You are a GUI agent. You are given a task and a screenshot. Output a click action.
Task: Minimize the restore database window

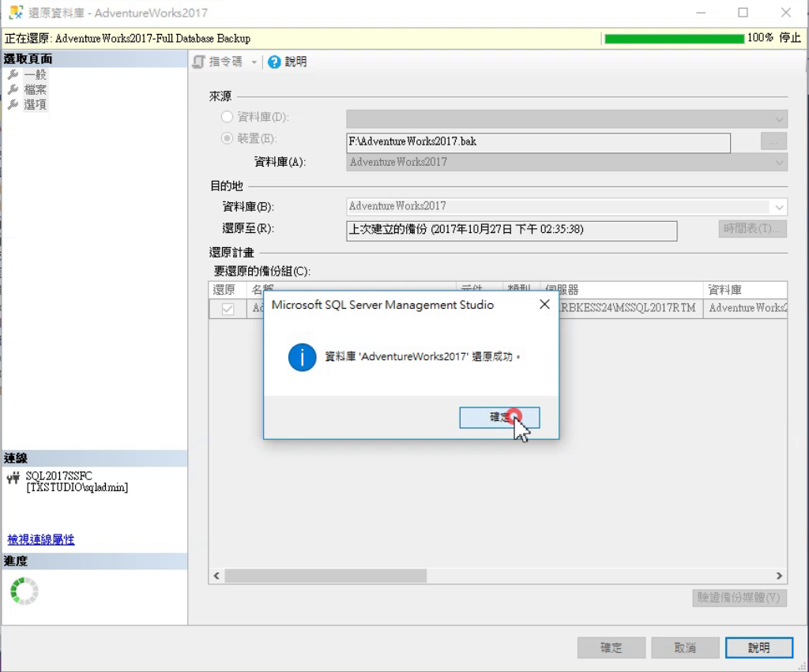(701, 13)
